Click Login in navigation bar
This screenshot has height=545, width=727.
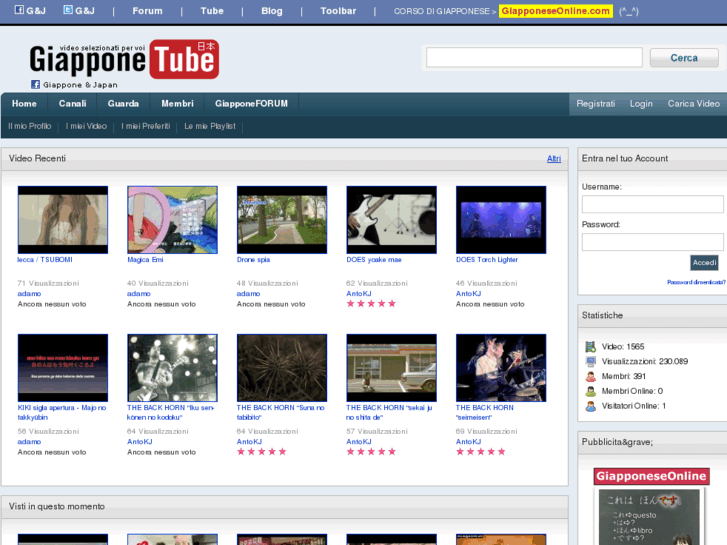[x=641, y=104]
